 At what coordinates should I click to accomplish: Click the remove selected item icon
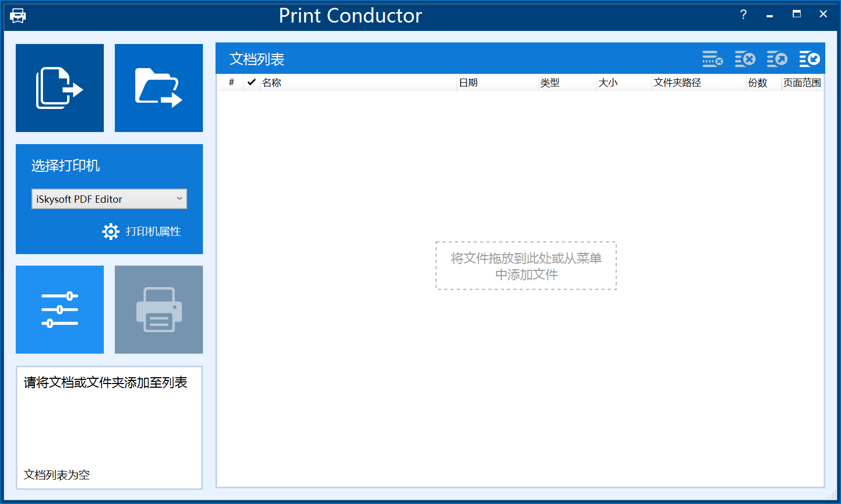pos(713,59)
